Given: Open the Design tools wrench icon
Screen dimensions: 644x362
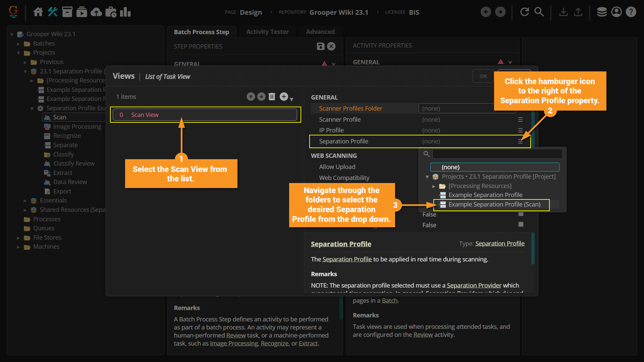Looking at the screenshot, I should 52,12.
